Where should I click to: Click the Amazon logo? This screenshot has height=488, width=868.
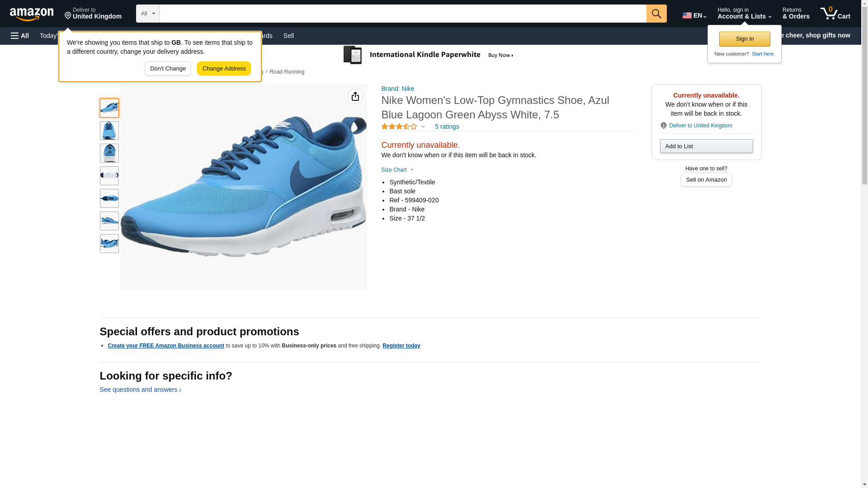[x=32, y=14]
